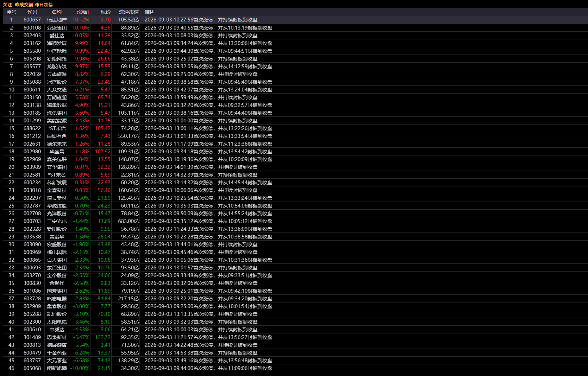
Task: Switch to the 昨日跌停 tab
Action: pos(44,5)
